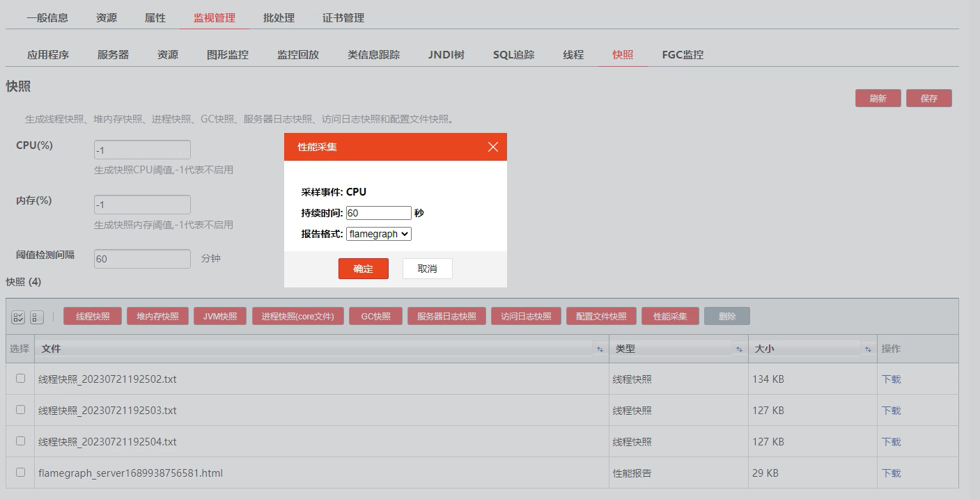Click 取消 to cancel the collection

tap(427, 269)
